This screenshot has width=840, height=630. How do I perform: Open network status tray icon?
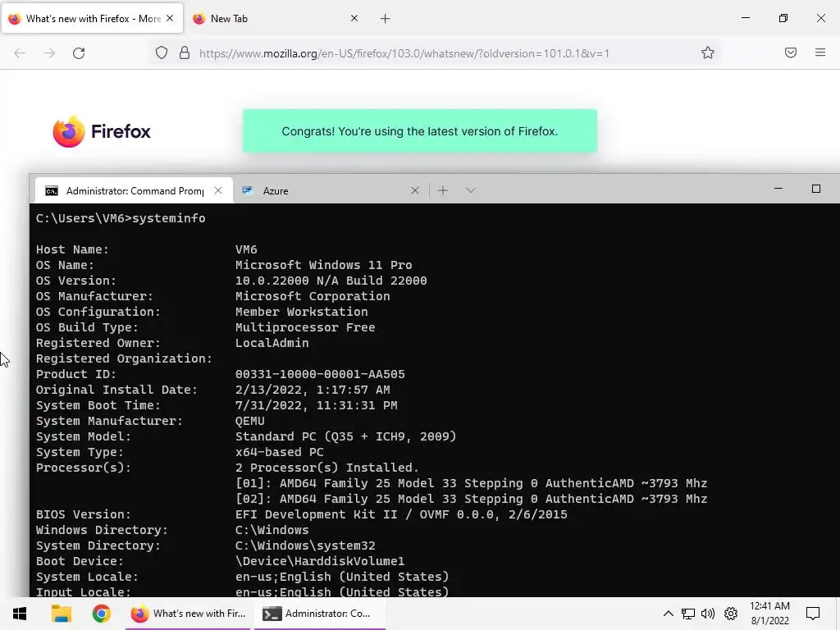[x=688, y=614]
